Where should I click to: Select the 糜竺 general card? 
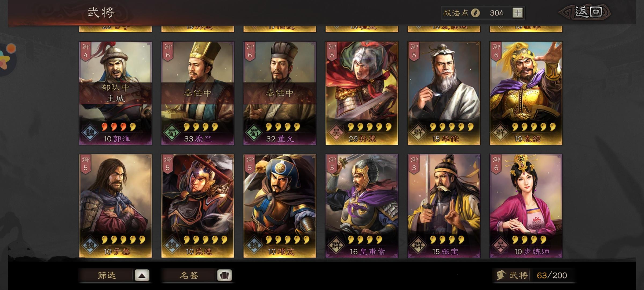pos(197,93)
